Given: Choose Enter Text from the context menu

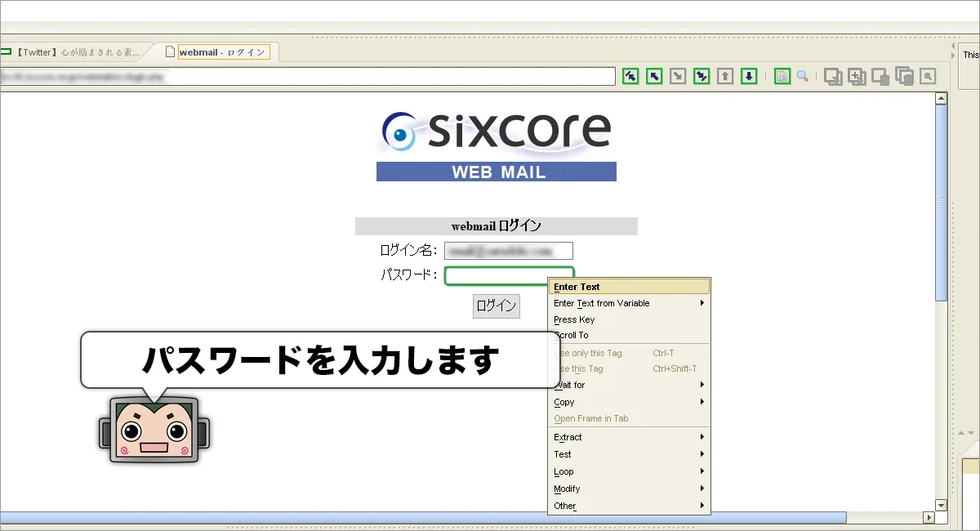Looking at the screenshot, I should click(x=629, y=287).
